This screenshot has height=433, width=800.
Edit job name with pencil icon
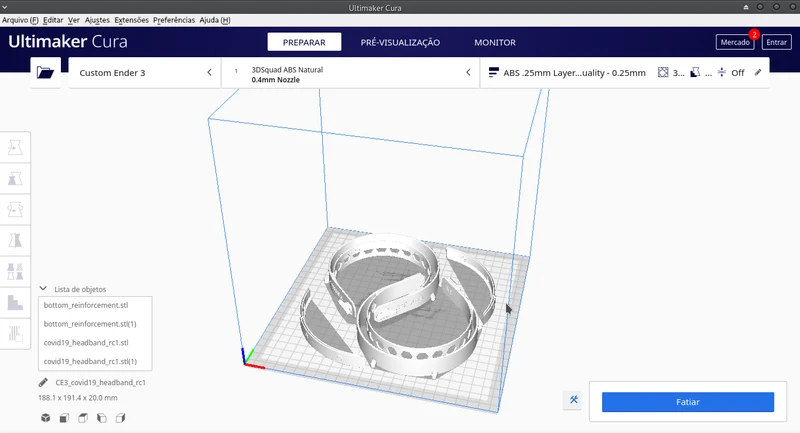pos(43,383)
